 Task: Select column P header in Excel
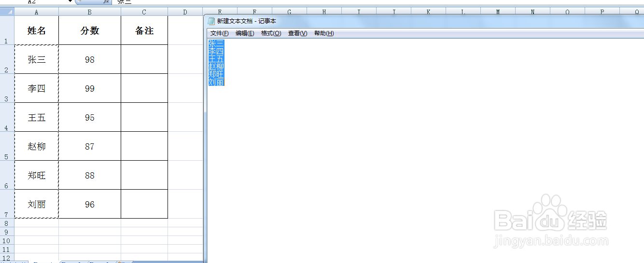[602, 12]
